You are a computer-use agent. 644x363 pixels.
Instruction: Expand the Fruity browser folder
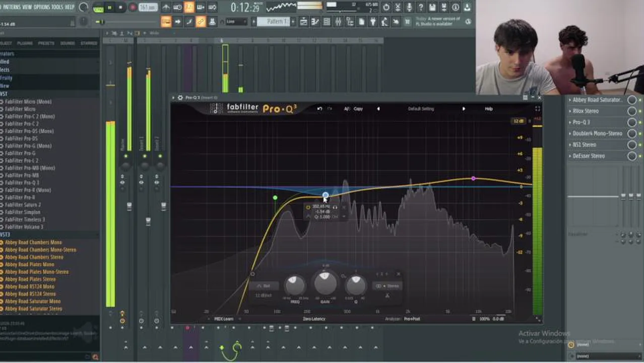7,78
